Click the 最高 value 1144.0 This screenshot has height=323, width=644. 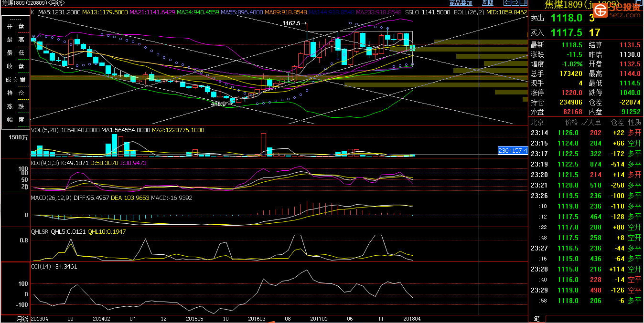click(630, 73)
